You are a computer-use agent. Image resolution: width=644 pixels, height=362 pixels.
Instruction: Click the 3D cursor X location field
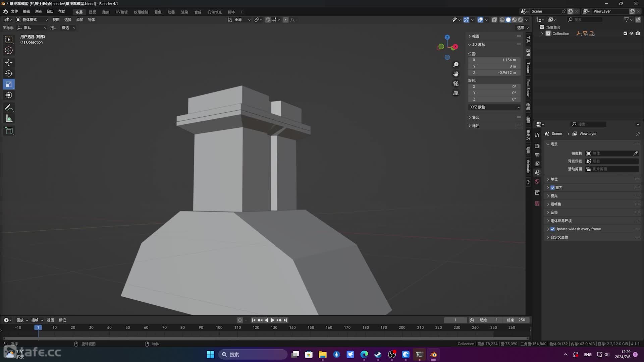495,60
